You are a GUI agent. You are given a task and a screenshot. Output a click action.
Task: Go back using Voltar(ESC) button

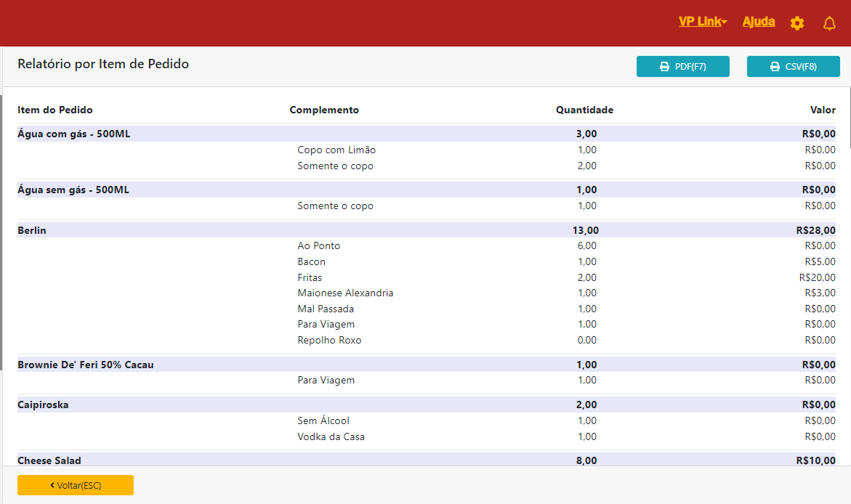76,485
